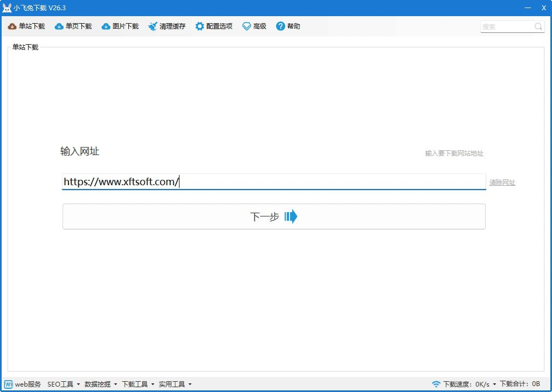Expand the 下载工具 dropdown menu

(x=138, y=384)
